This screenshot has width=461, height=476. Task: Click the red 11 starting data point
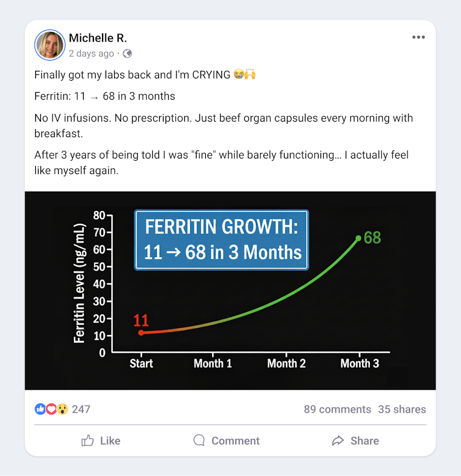click(141, 333)
